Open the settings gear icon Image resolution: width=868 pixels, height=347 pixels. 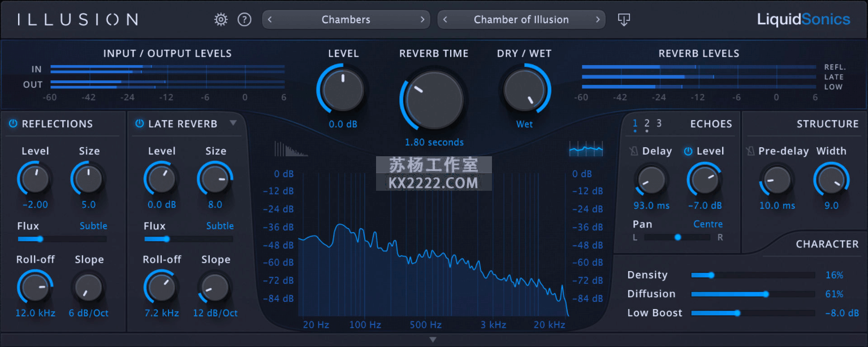tap(221, 20)
